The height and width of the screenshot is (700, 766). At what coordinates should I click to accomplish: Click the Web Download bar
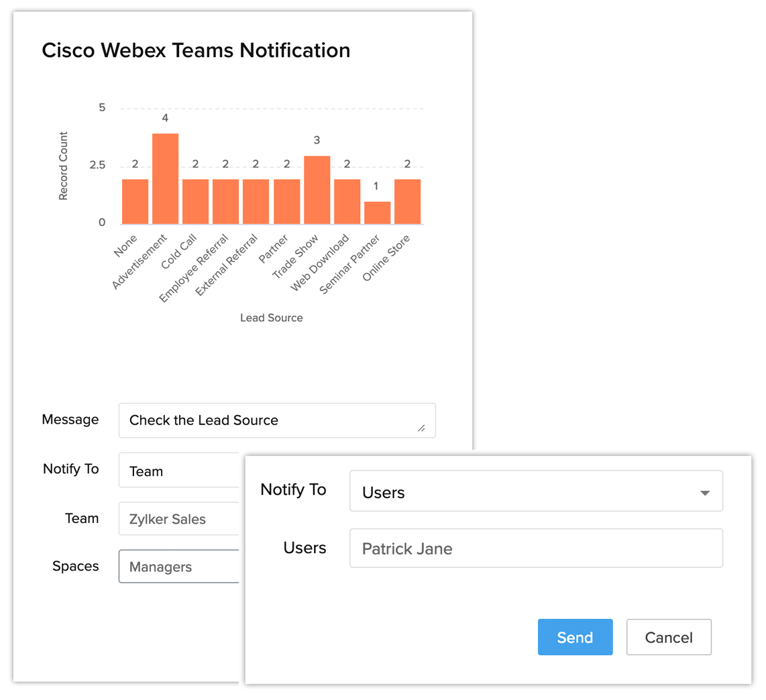pos(347,202)
